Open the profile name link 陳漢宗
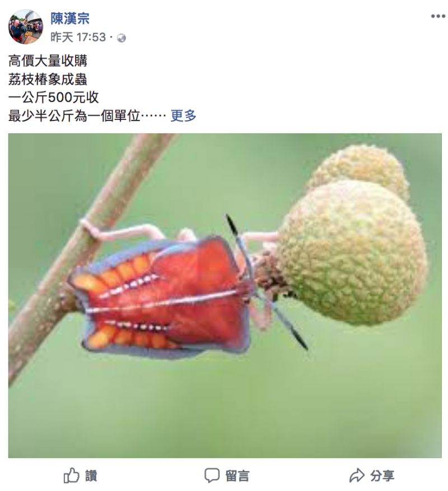448x491 pixels. click(70, 18)
